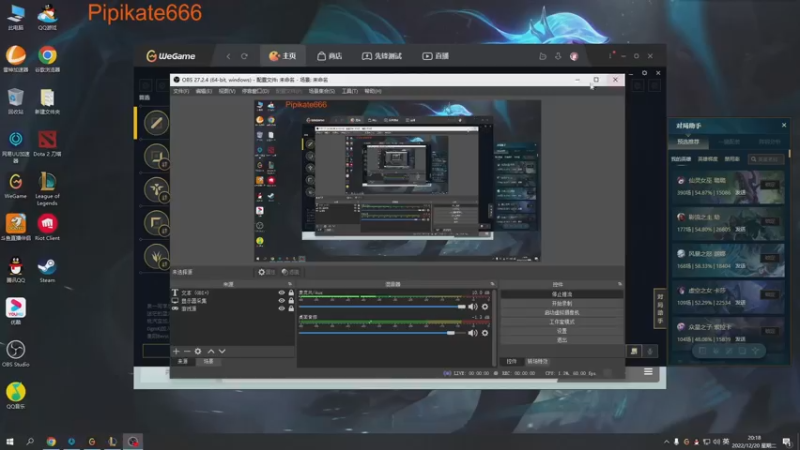Open WeGame download manager icon
The width and height of the screenshot is (800, 450).
[x=558, y=56]
